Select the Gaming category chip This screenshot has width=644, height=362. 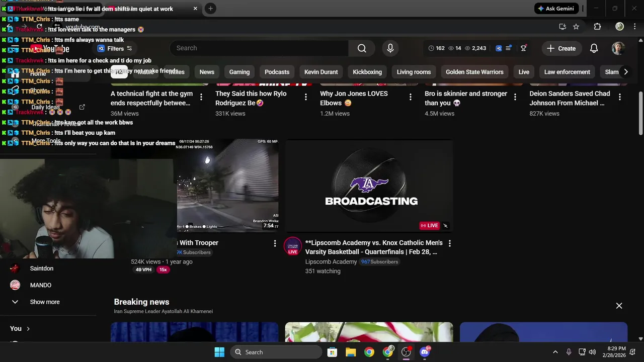pos(239,72)
